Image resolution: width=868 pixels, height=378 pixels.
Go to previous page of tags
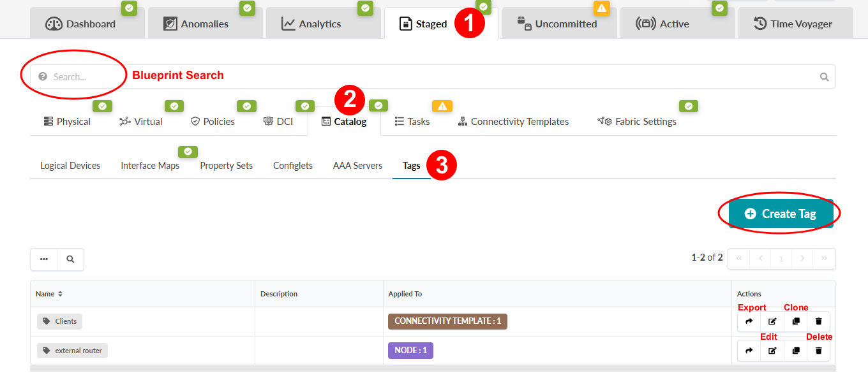tap(760, 258)
